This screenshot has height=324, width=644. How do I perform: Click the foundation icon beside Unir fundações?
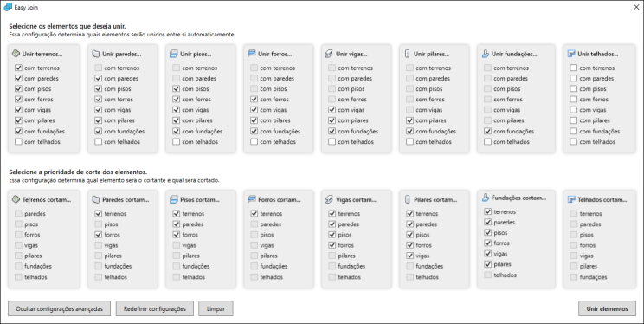pos(485,54)
